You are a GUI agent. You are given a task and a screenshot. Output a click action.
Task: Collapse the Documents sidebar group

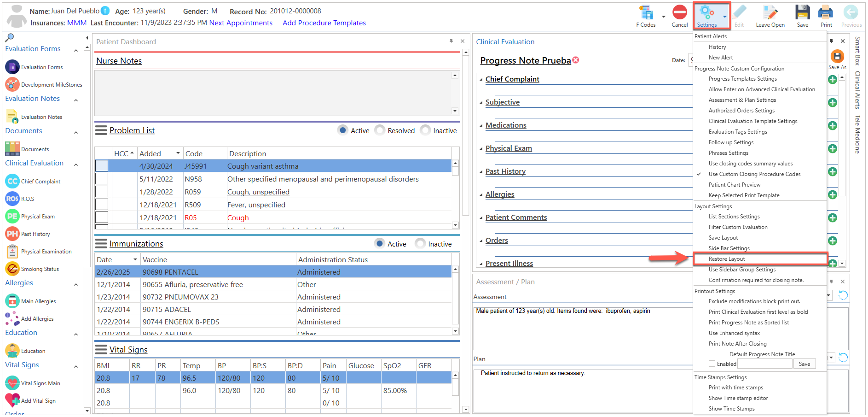pyautogui.click(x=76, y=132)
